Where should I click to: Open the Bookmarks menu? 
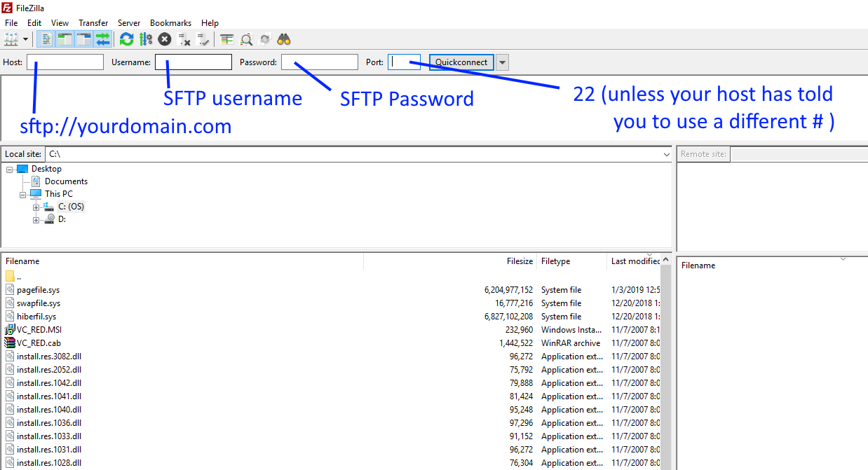point(170,23)
